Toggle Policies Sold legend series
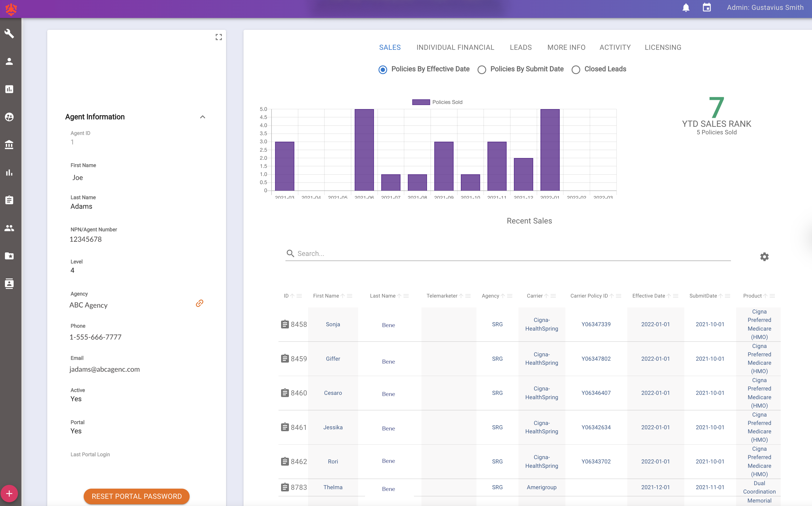The image size is (812, 506). (x=437, y=102)
